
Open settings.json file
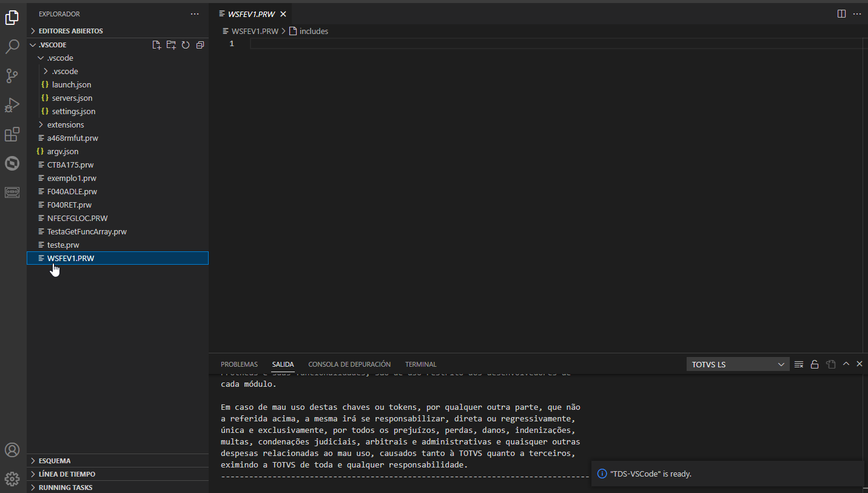118,112
